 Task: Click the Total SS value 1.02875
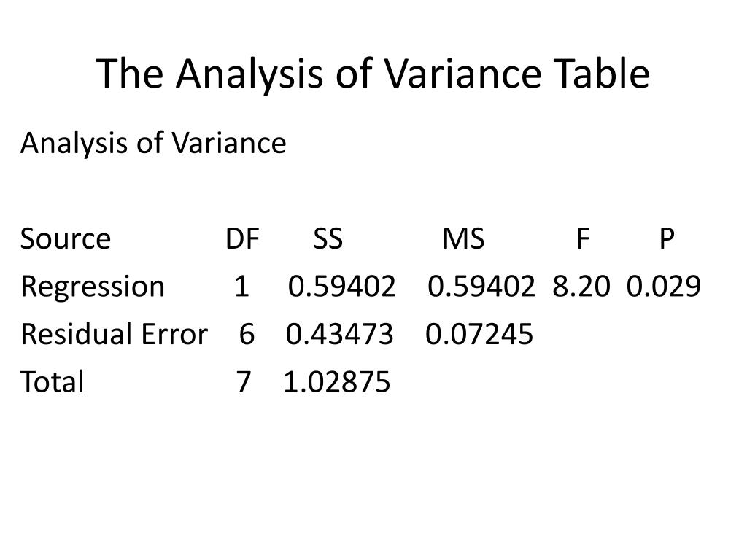(x=337, y=381)
